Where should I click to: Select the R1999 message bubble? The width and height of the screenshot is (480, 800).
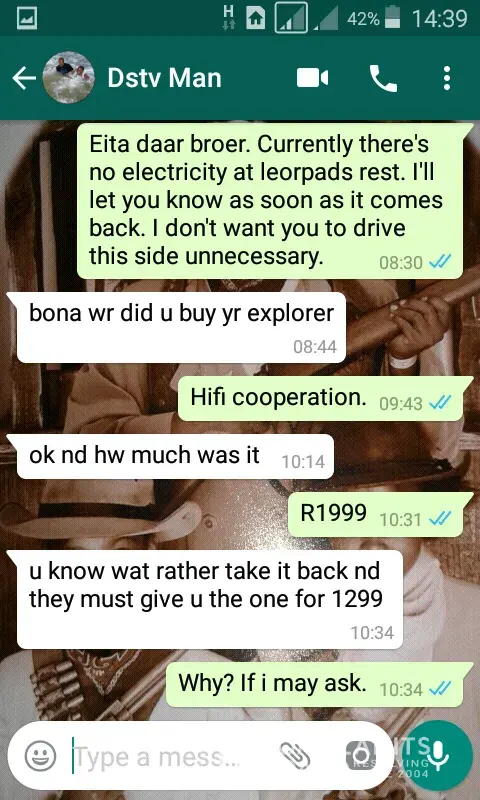tap(375, 514)
